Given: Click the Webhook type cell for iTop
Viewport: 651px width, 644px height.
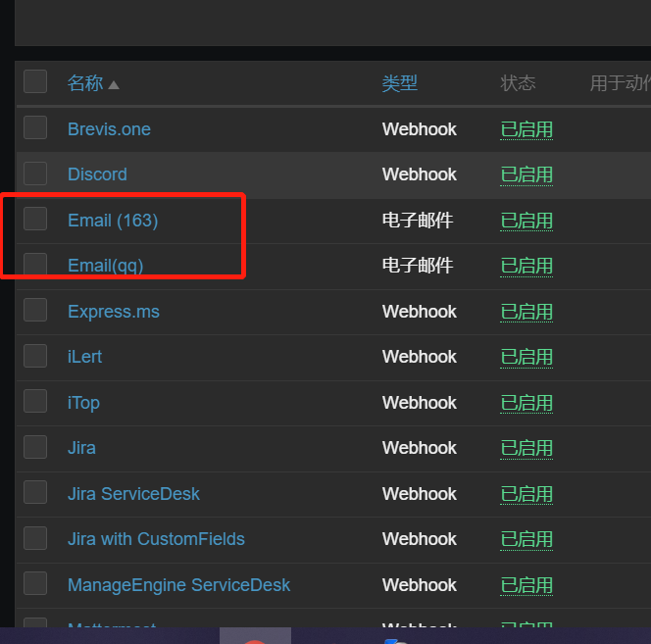Looking at the screenshot, I should tap(420, 403).
